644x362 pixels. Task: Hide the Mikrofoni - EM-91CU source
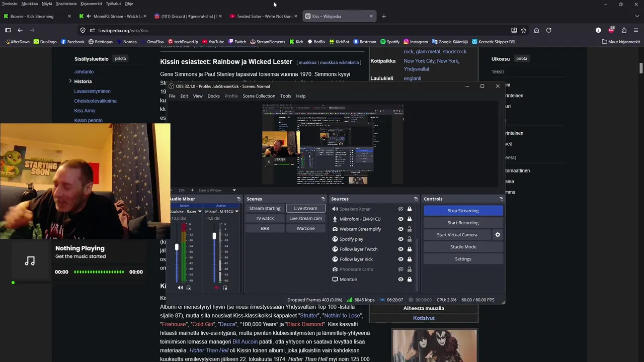point(400,219)
